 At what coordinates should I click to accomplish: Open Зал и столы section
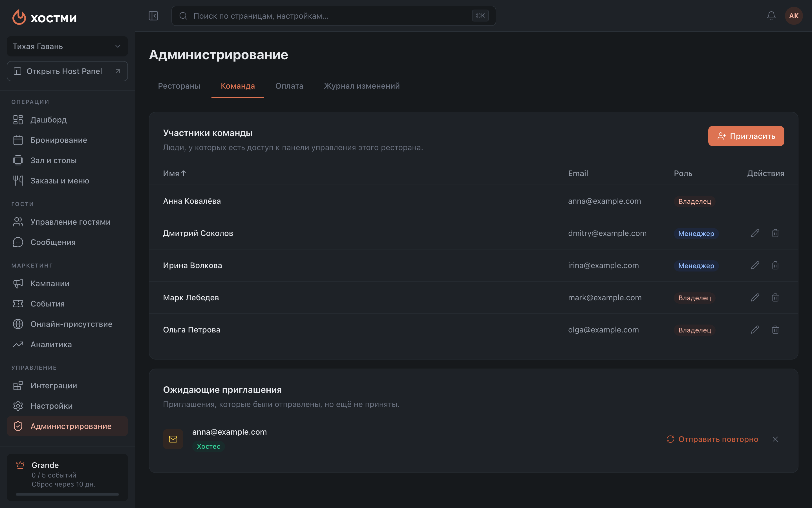tap(67, 160)
